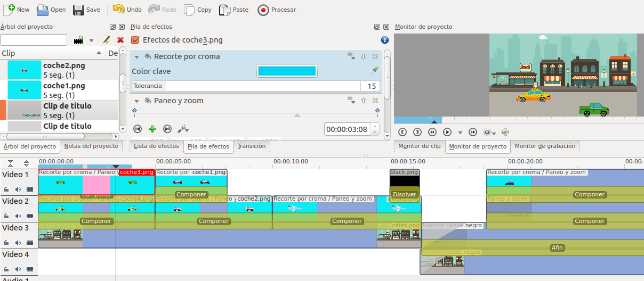Set zone start in project monitor
This screenshot has width=644, height=281.
[402, 132]
